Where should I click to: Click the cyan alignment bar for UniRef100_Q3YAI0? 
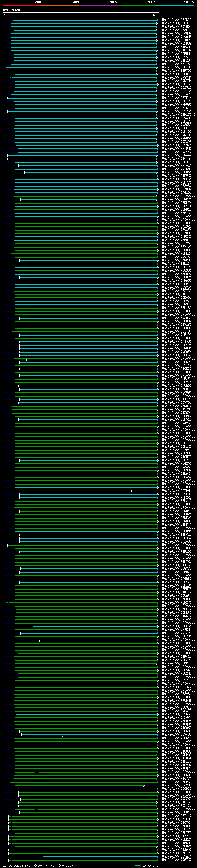coord(101,857)
